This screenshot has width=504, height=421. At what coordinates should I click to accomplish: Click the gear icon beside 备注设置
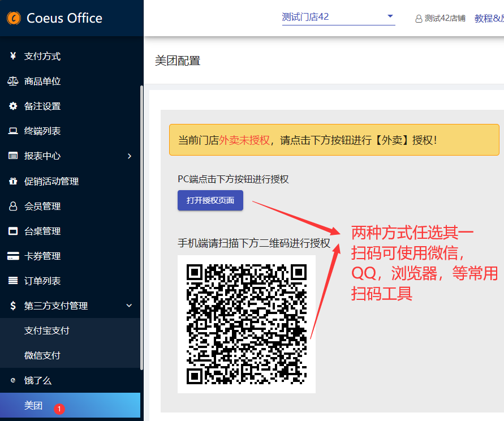13,106
